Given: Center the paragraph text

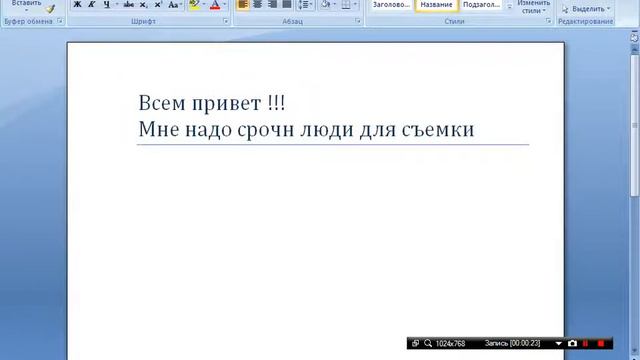Looking at the screenshot, I should click(258, 5).
